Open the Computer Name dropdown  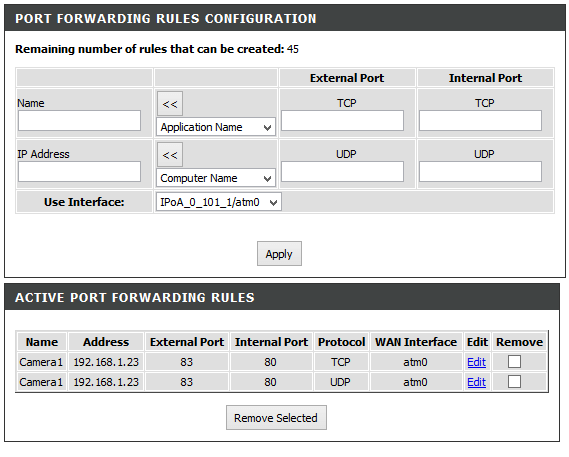click(x=216, y=178)
